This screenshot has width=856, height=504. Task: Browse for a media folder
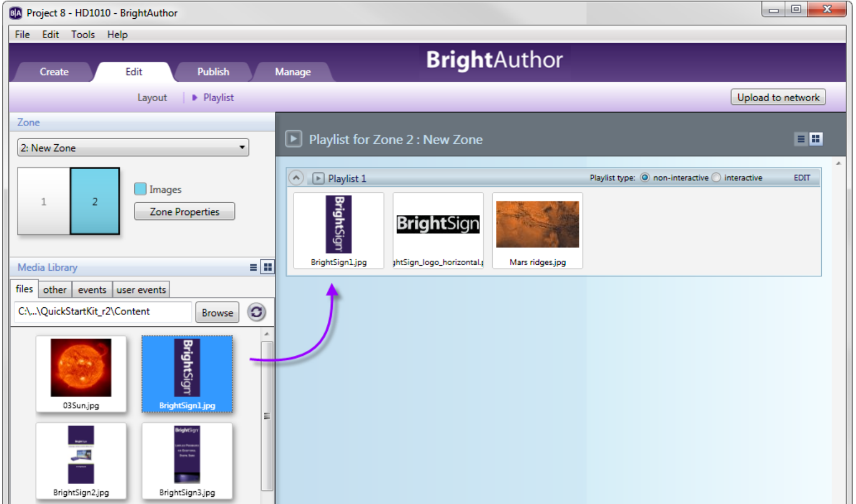tap(217, 313)
